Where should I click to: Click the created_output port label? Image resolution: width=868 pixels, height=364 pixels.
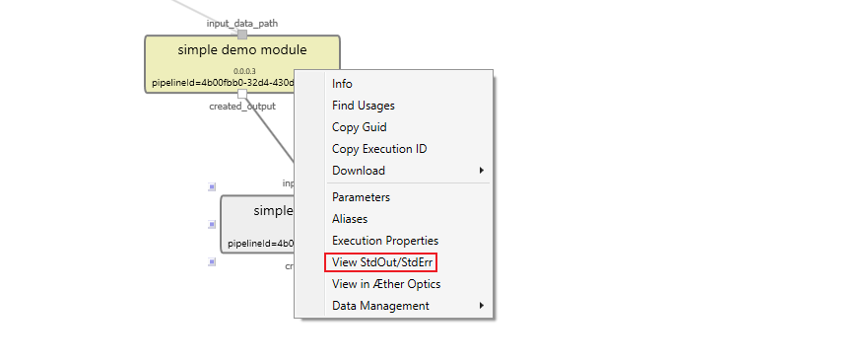tap(242, 106)
